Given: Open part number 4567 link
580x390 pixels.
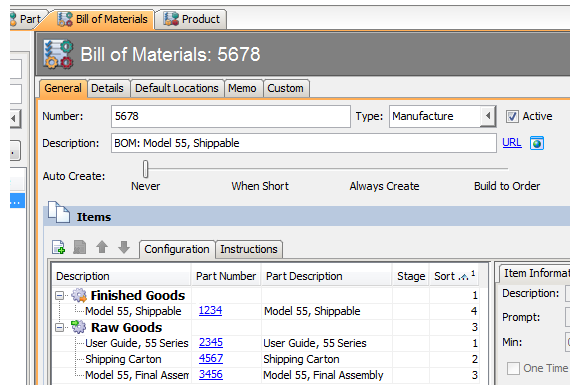Looking at the screenshot, I should coord(211,359).
